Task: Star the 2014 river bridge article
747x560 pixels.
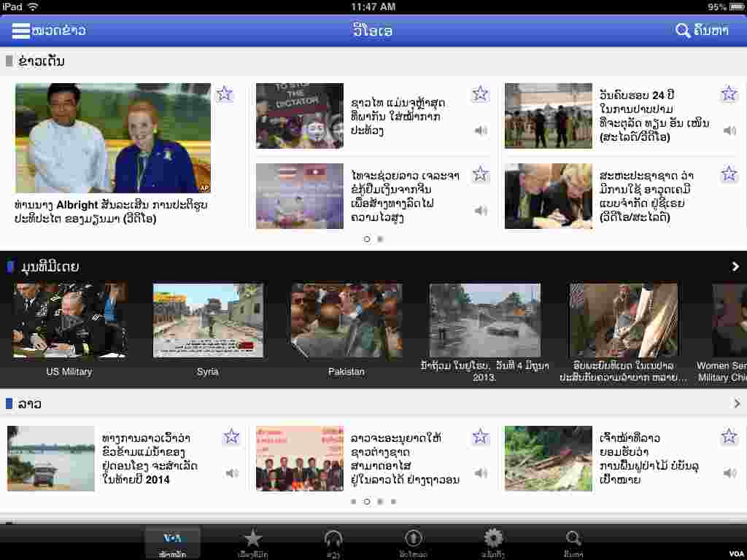Action: tap(231, 436)
